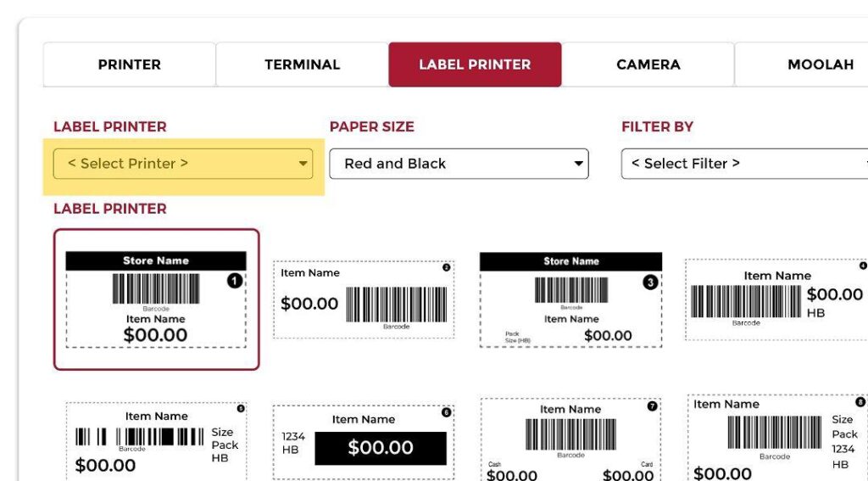868x481 pixels.
Task: Click the number 3 badge on third label
Action: click(x=650, y=282)
